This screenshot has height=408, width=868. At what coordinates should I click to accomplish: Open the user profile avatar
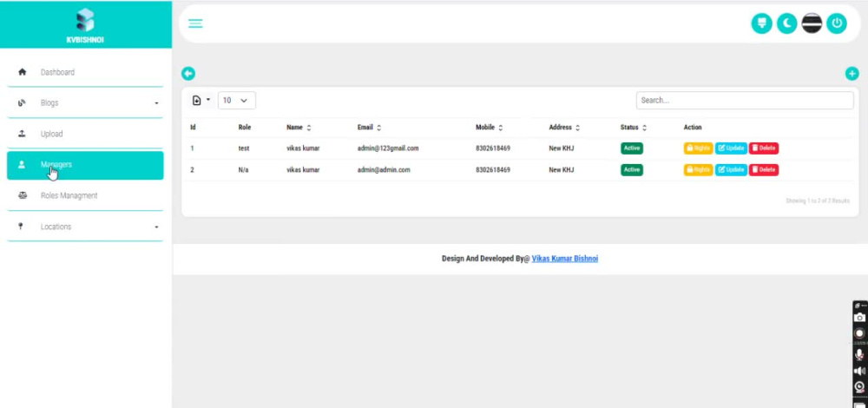pos(812,23)
